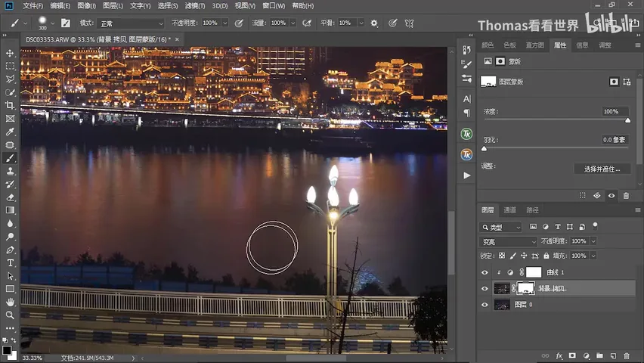Viewport: 644px width, 363px height.
Task: Select the Blur tool
Action: (10, 223)
